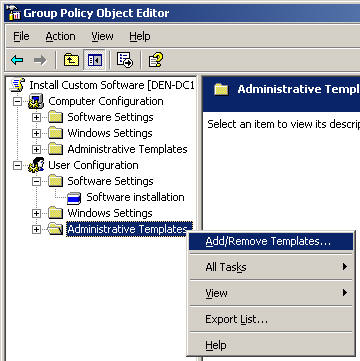Choose All Tasks in context menu
The width and height of the screenshot is (360, 361).
pos(271,267)
